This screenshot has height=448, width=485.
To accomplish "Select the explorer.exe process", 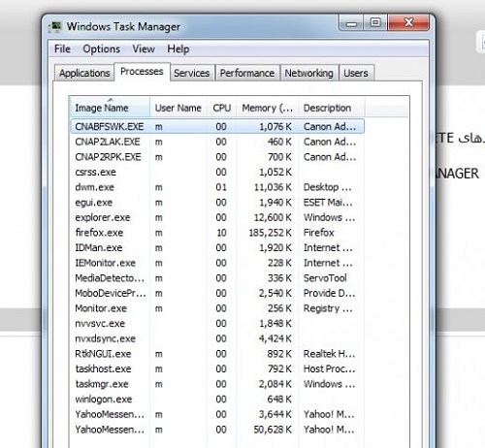I will [x=217, y=217].
